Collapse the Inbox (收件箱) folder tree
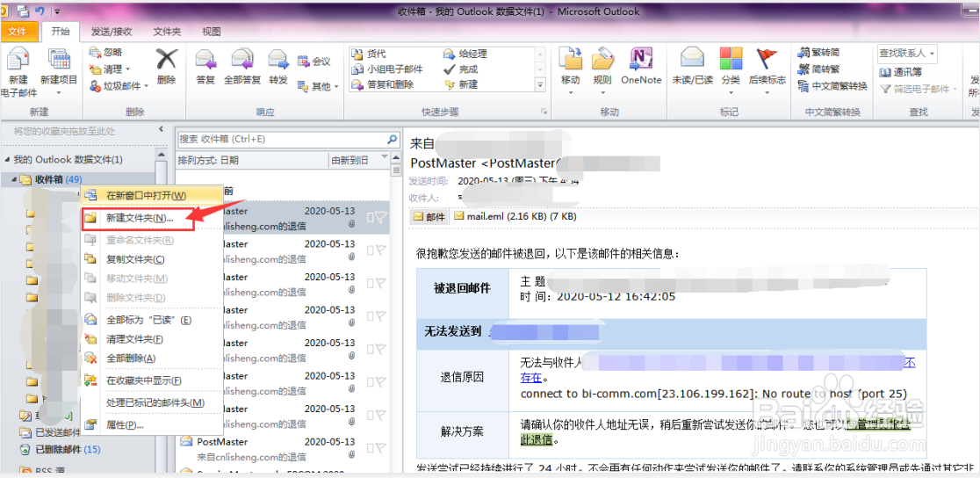The image size is (980, 478). [x=14, y=180]
